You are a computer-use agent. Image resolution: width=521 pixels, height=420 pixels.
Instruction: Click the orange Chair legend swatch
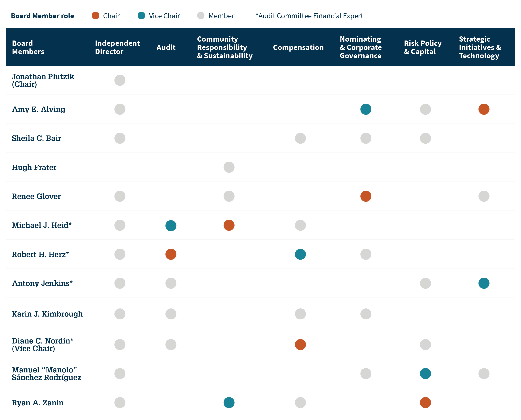click(96, 16)
